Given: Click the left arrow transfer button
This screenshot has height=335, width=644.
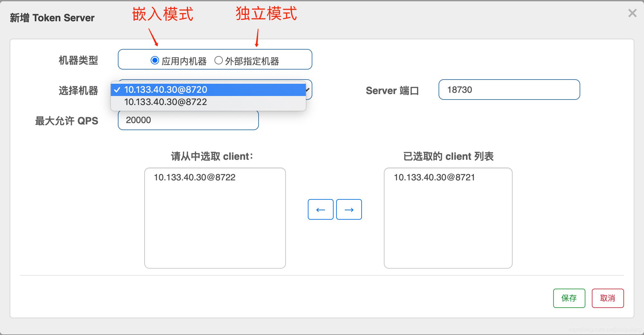Looking at the screenshot, I should [320, 209].
